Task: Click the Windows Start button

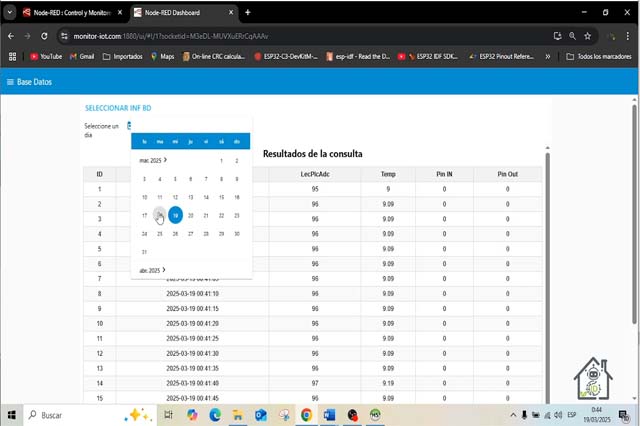Action: pyautogui.click(x=11, y=414)
